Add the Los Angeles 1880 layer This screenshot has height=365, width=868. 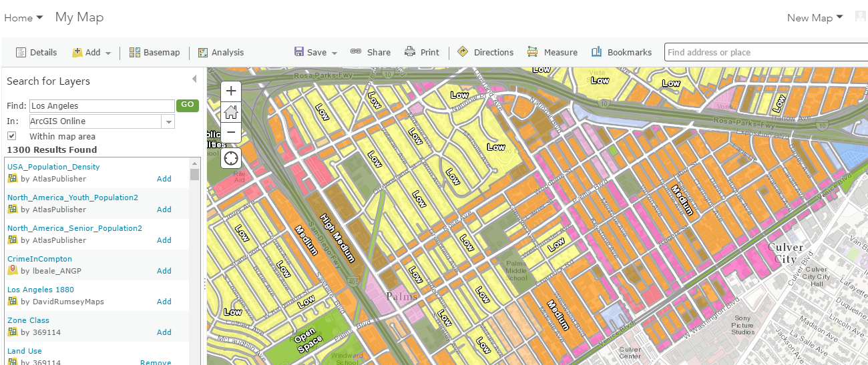[x=164, y=302]
